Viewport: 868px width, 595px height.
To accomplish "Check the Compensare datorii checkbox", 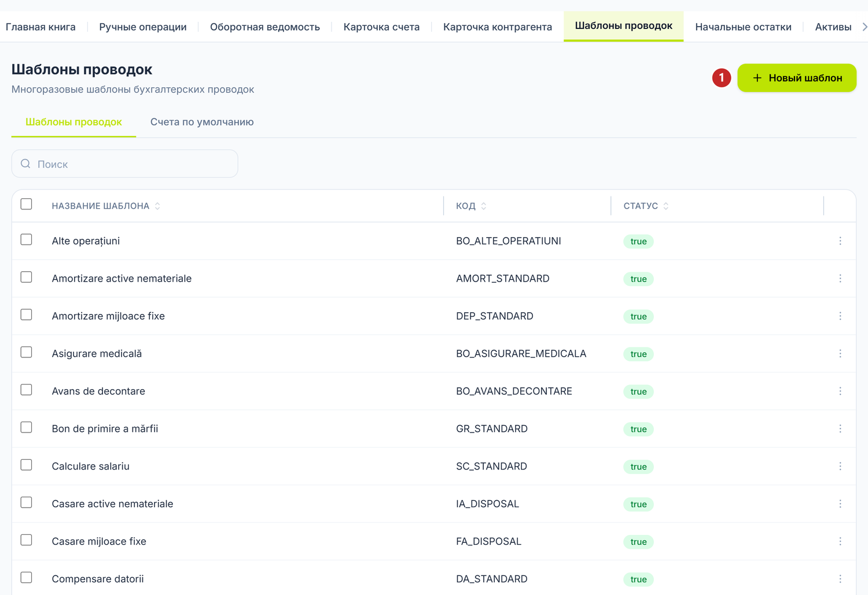I will point(26,578).
